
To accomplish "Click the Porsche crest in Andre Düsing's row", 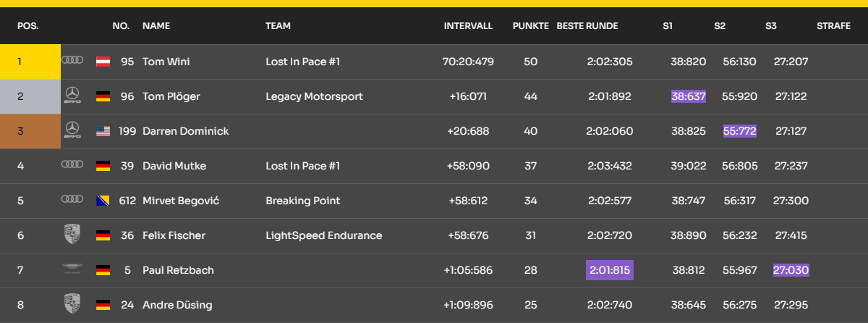I will [x=72, y=304].
